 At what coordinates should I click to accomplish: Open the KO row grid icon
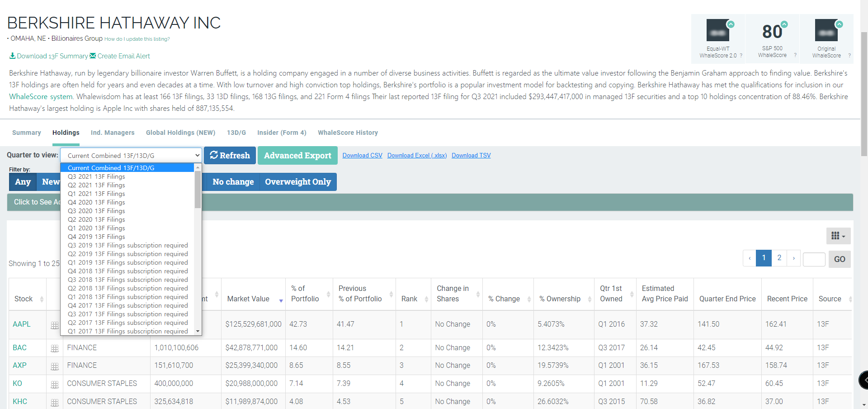55,385
